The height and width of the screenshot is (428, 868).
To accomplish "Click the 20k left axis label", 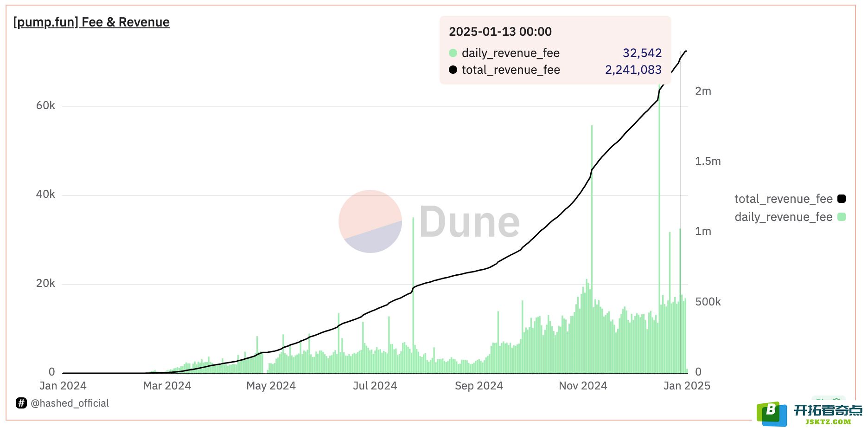I will pos(45,283).
